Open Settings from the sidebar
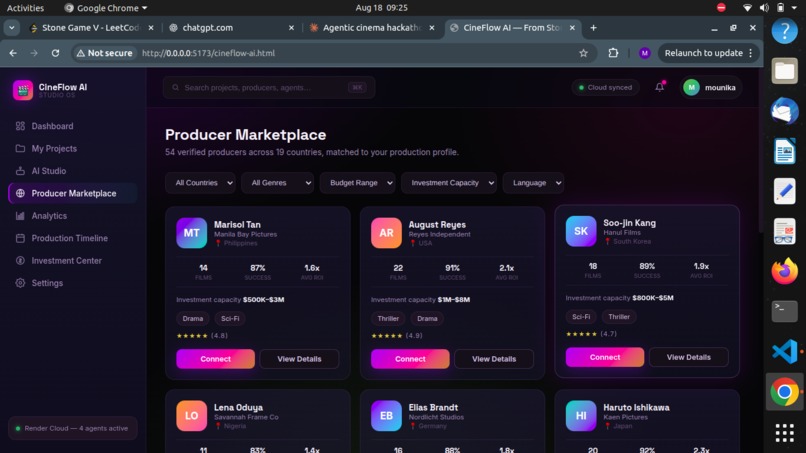The image size is (806, 453). tap(72, 283)
